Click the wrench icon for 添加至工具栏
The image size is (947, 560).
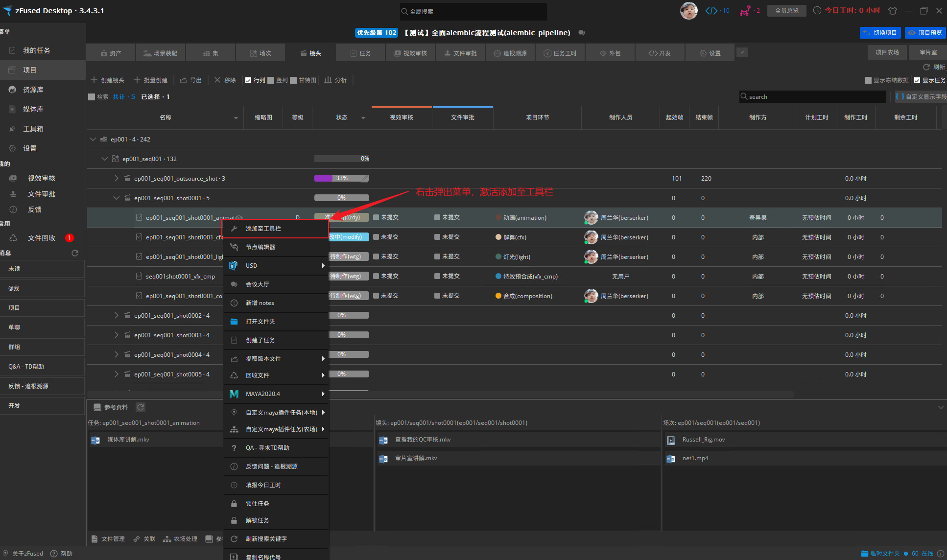pyautogui.click(x=234, y=229)
